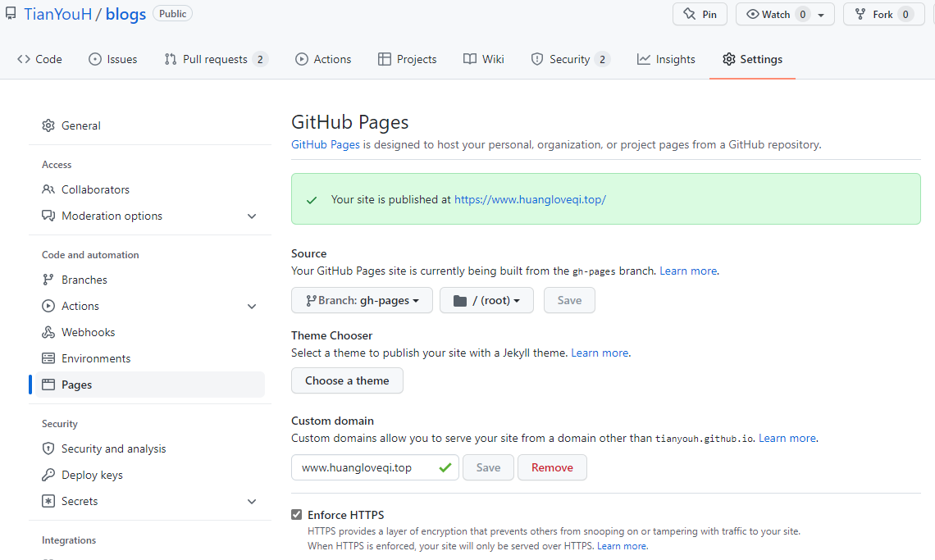Click the Issues circle icon
This screenshot has height=560, width=935.
pyautogui.click(x=95, y=59)
